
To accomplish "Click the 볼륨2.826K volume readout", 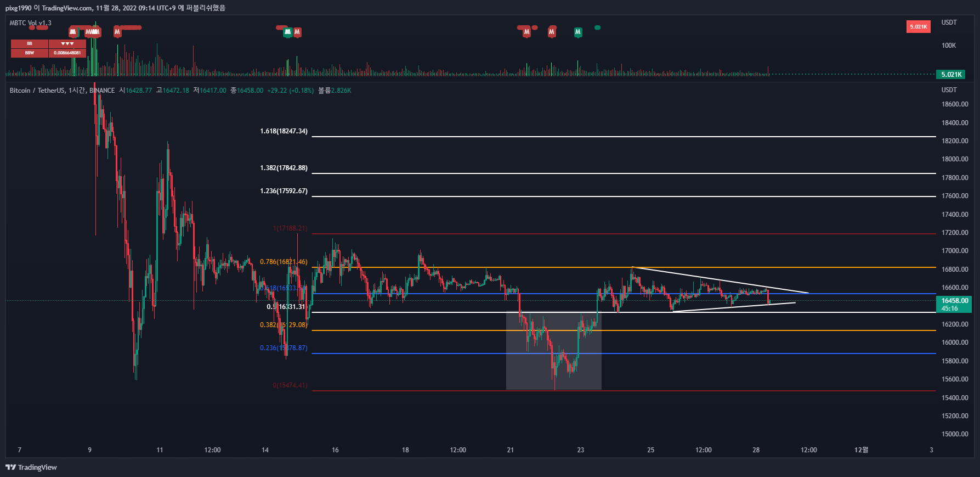I will click(335, 91).
